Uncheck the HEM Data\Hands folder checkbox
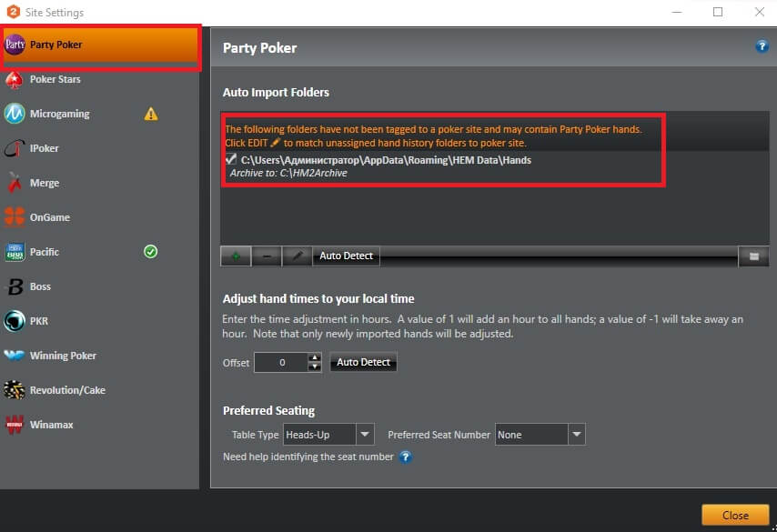 point(231,159)
